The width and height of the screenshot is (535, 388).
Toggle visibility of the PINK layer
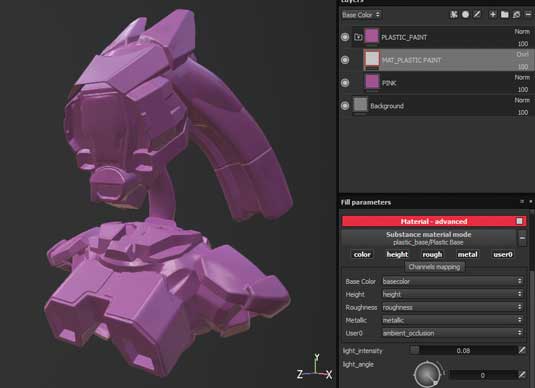tap(345, 83)
